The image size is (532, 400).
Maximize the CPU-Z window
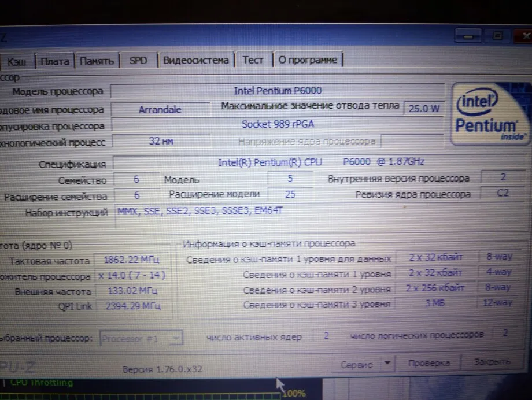pos(498,36)
